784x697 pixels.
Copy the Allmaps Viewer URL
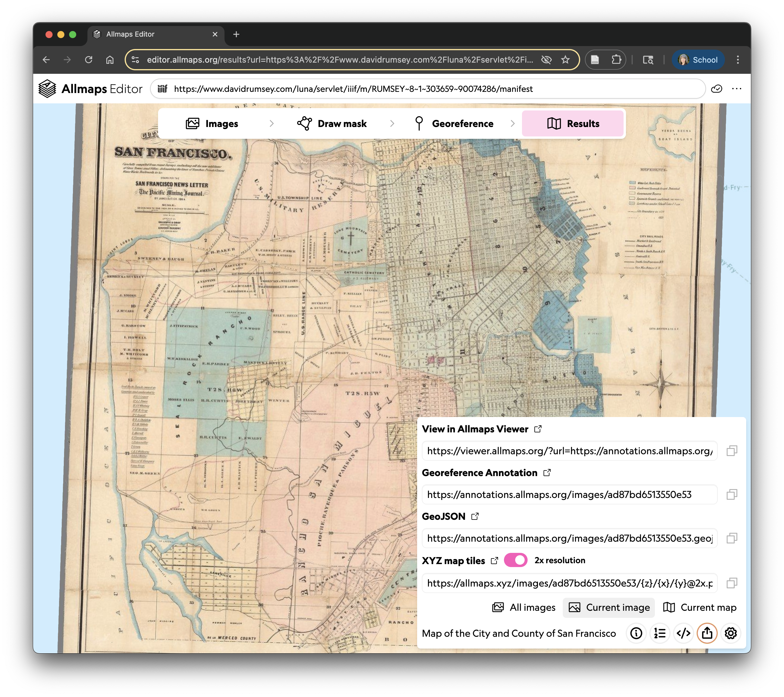tap(732, 451)
